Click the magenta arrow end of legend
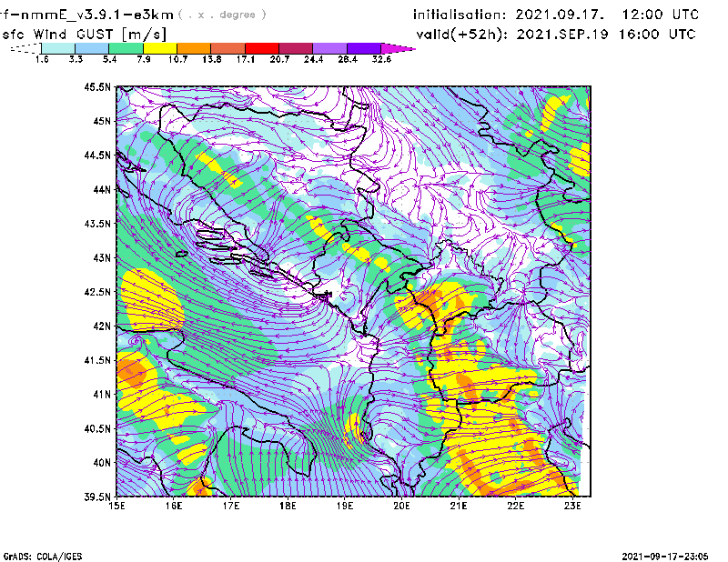The width and height of the screenshot is (728, 562). 398,48
